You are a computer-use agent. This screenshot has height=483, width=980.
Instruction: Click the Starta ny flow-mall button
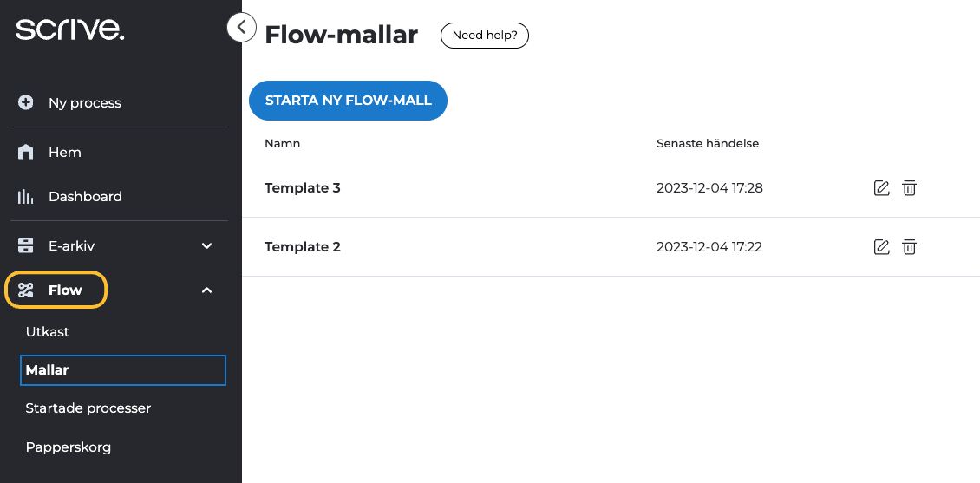point(348,101)
